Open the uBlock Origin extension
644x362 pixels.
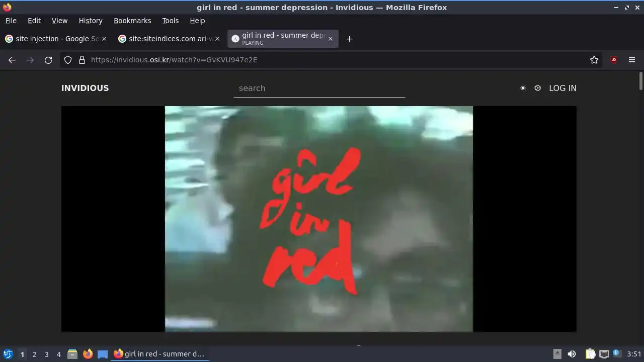(x=614, y=60)
